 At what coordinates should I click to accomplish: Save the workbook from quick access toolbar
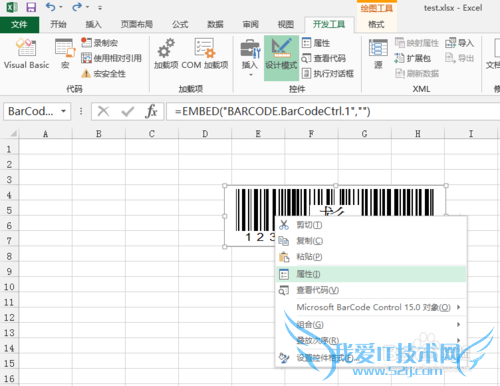(31, 7)
